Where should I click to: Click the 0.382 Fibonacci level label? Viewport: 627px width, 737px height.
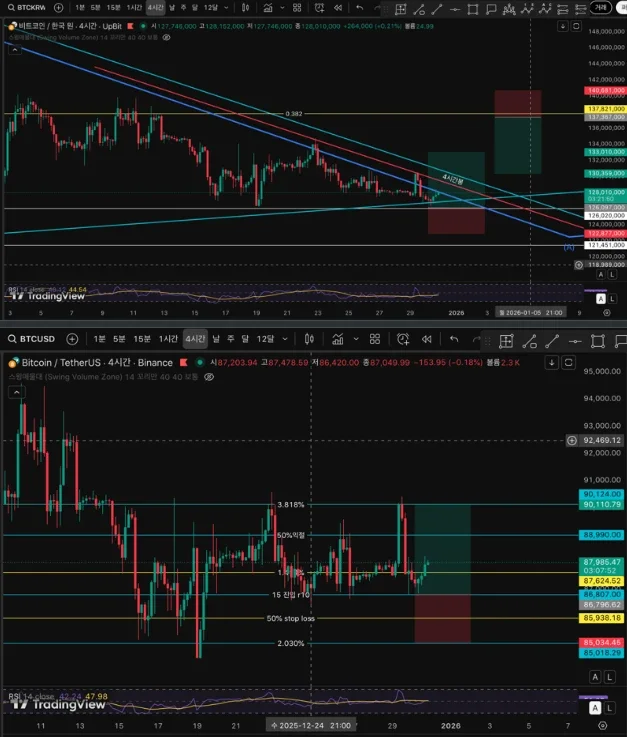294,114
